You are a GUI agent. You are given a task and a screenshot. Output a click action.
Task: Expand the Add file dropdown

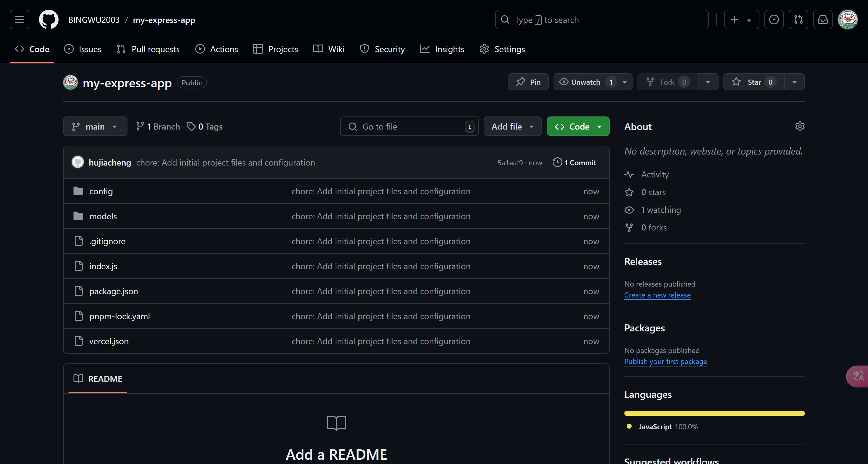click(x=512, y=126)
